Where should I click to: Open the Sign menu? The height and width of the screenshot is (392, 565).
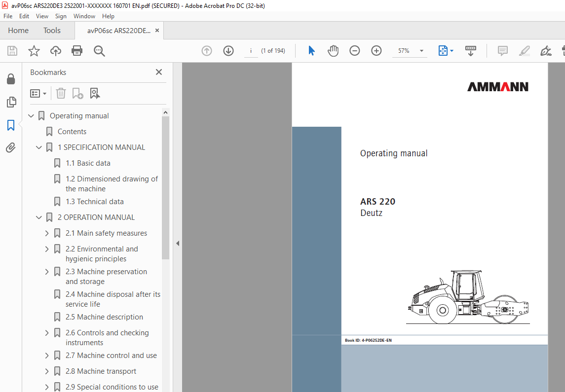point(61,16)
